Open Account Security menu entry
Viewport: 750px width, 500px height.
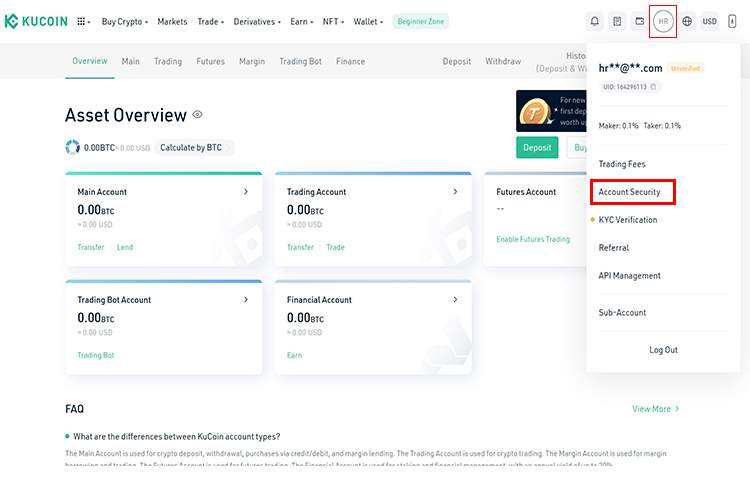pos(629,192)
